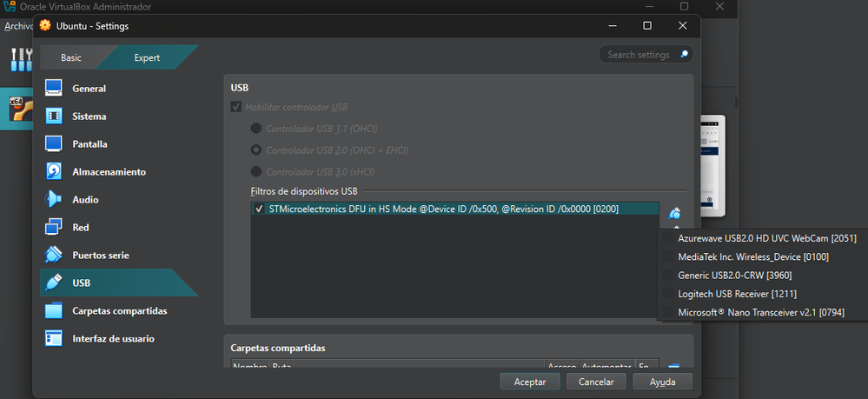Viewport: 868px width, 399px height.
Task: Click the Cancelar button
Action: tap(596, 382)
